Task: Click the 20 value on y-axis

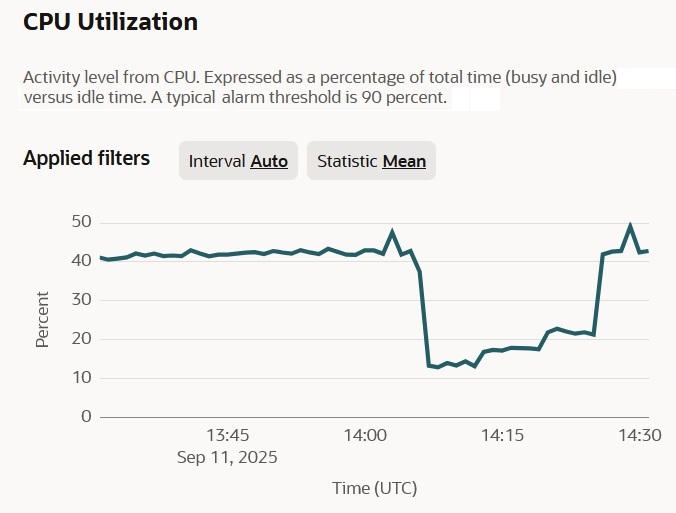Action: [81, 338]
